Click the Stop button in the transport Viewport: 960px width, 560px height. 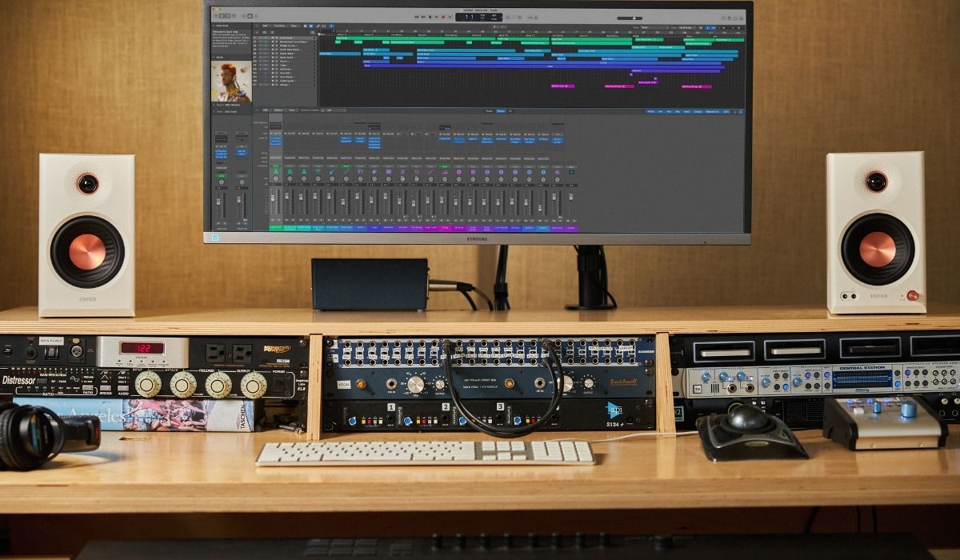coord(430,17)
